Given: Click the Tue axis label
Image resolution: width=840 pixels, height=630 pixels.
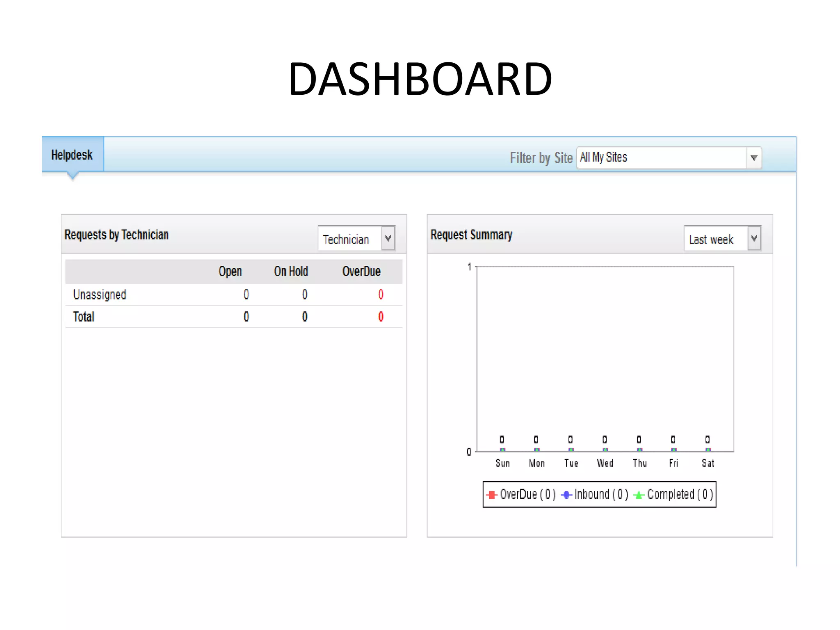Looking at the screenshot, I should (571, 463).
